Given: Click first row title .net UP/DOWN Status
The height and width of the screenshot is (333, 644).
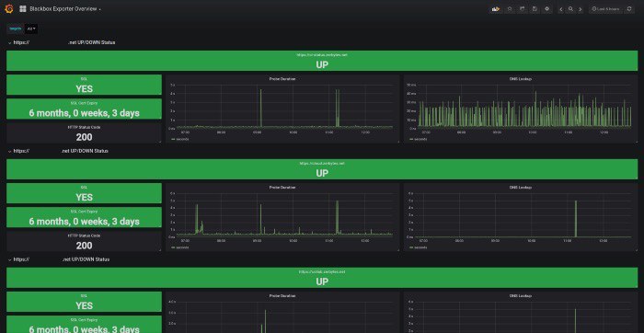Looking at the screenshot, I should (92, 42).
